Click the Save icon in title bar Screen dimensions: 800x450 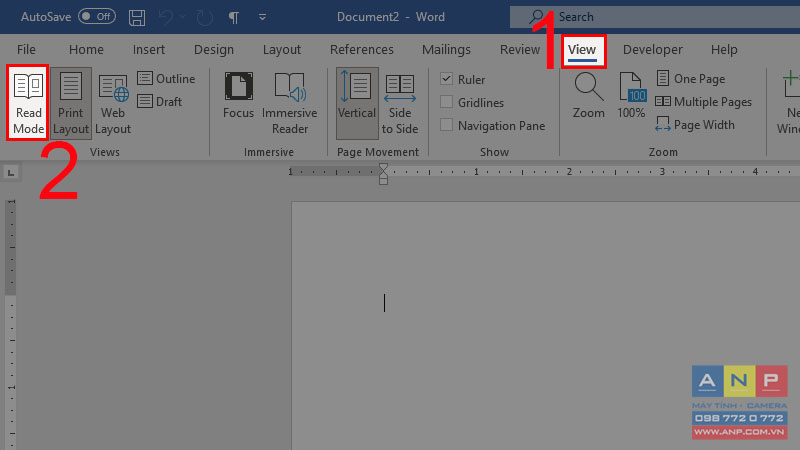[x=137, y=17]
